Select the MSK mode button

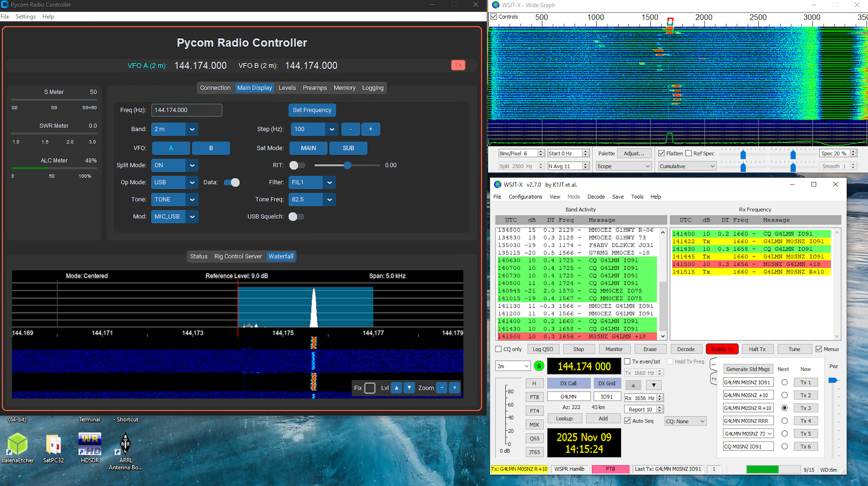pyautogui.click(x=534, y=424)
